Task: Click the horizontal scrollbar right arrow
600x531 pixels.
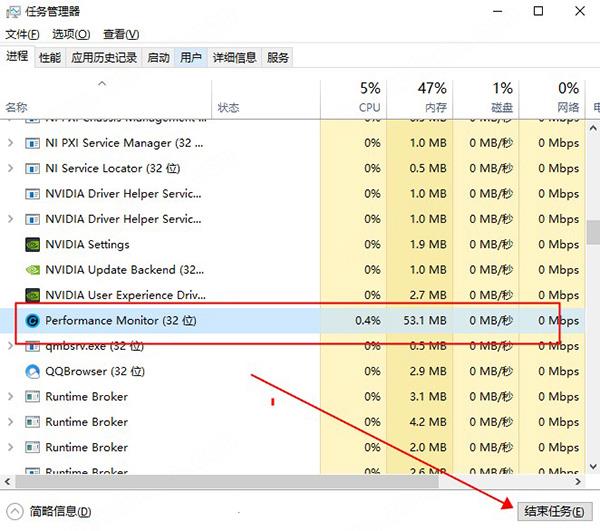Action: [578, 482]
